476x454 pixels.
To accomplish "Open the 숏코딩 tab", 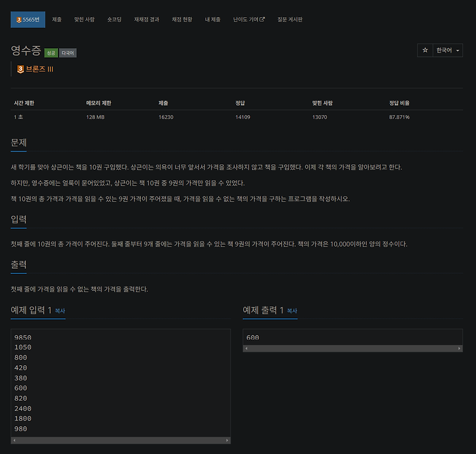I will pos(114,20).
